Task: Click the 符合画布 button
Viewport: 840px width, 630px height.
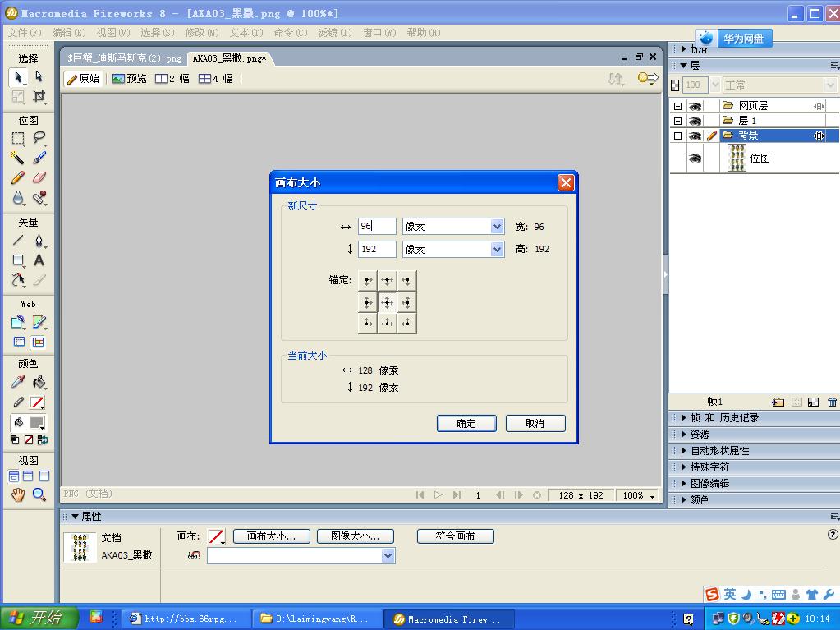Action: (456, 536)
